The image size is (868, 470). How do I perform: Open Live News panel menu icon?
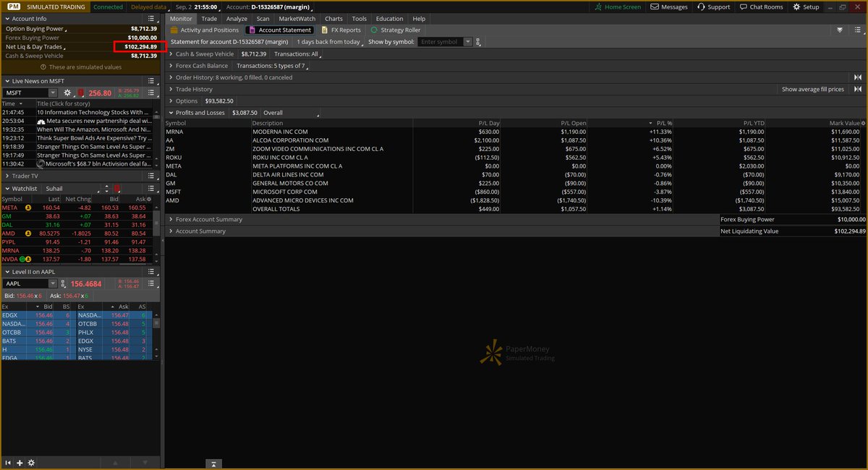pyautogui.click(x=151, y=80)
